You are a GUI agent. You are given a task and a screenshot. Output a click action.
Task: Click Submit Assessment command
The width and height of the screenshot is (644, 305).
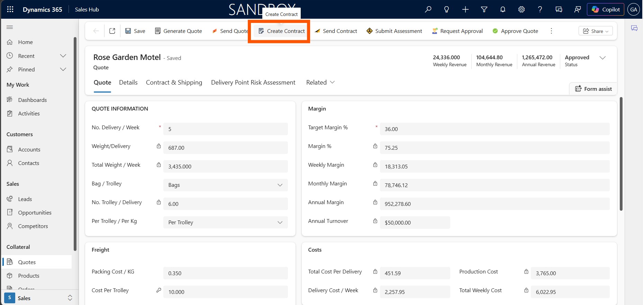pos(394,31)
